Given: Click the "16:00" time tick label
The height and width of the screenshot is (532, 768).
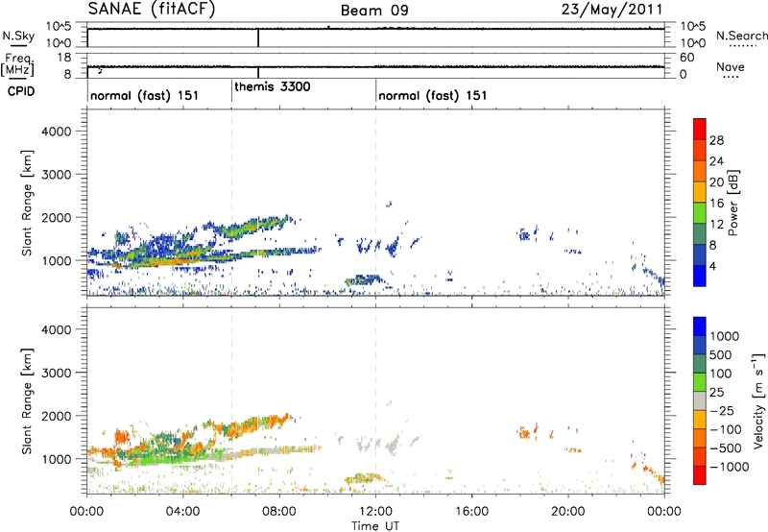Looking at the screenshot, I should click(x=471, y=512).
